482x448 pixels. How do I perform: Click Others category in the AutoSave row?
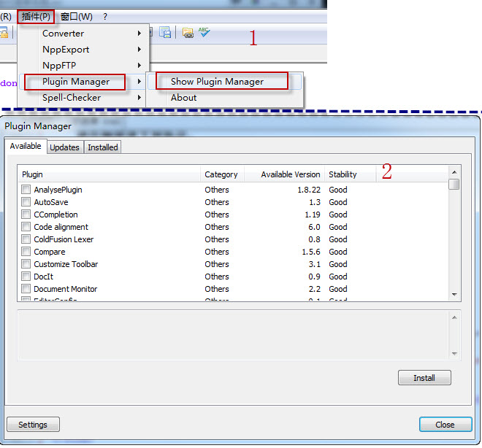217,202
